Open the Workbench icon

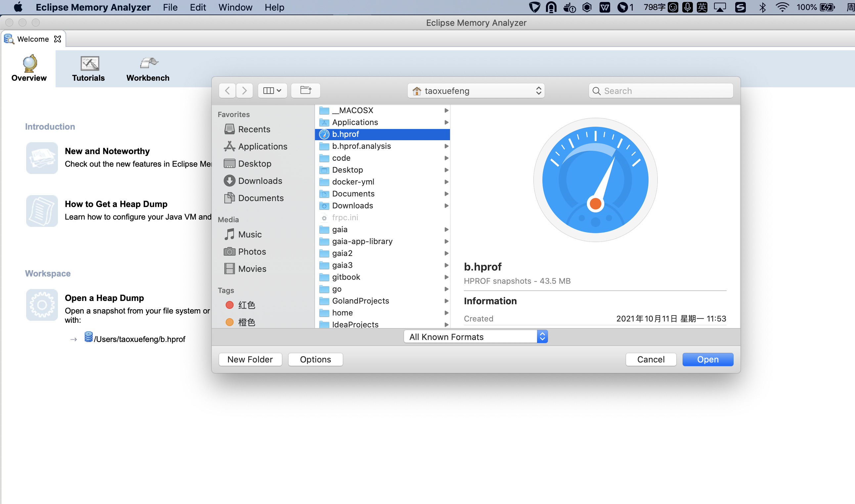tap(149, 63)
